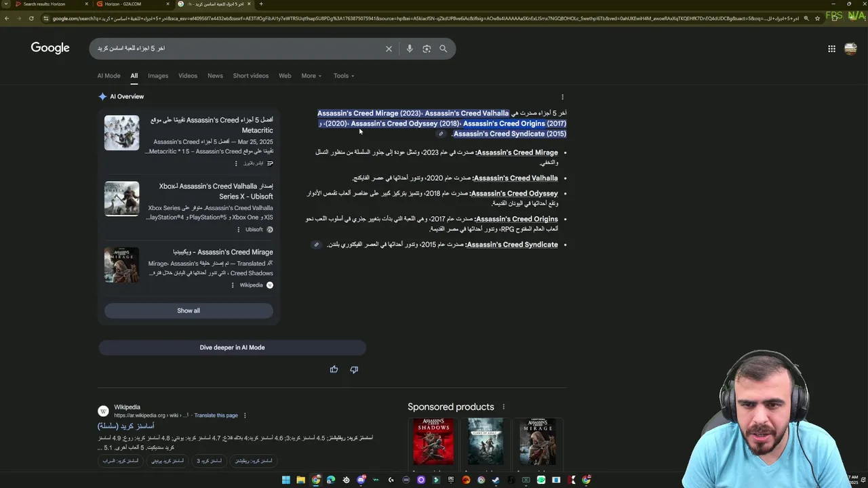868x488 pixels.
Task: Click Dive deeper in AI Mode
Action: [x=232, y=348]
